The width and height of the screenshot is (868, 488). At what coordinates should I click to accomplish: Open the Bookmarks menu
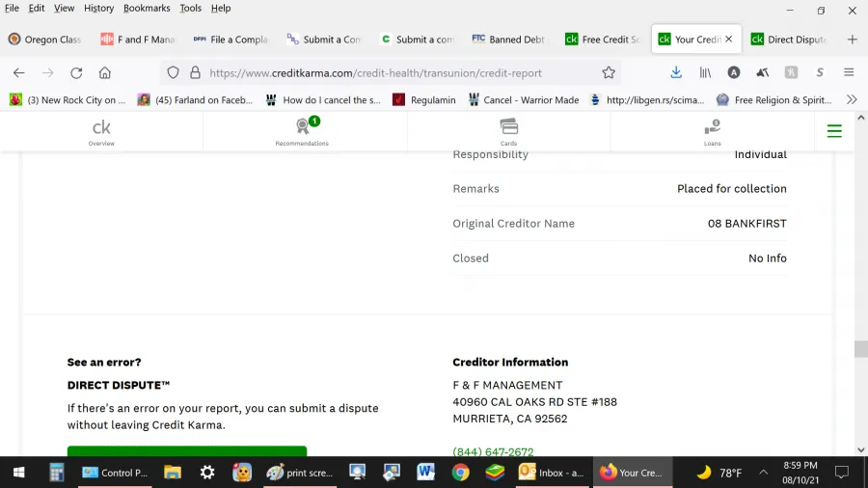click(147, 9)
